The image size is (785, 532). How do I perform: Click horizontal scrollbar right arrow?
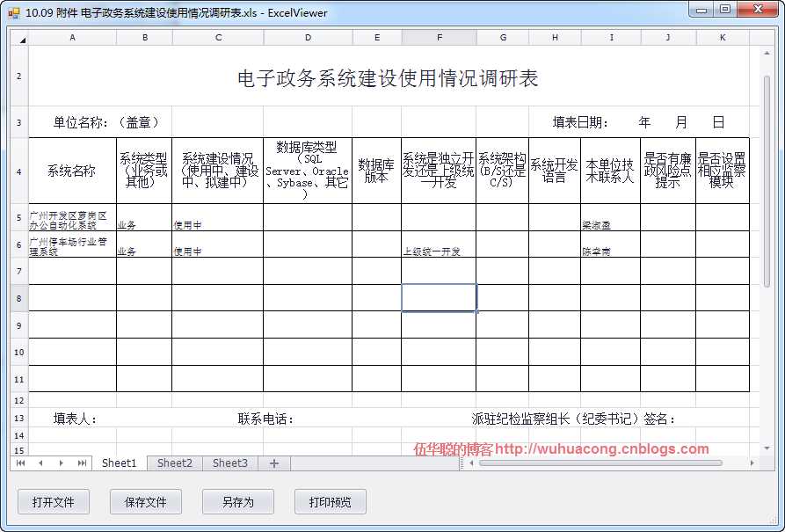(x=752, y=463)
